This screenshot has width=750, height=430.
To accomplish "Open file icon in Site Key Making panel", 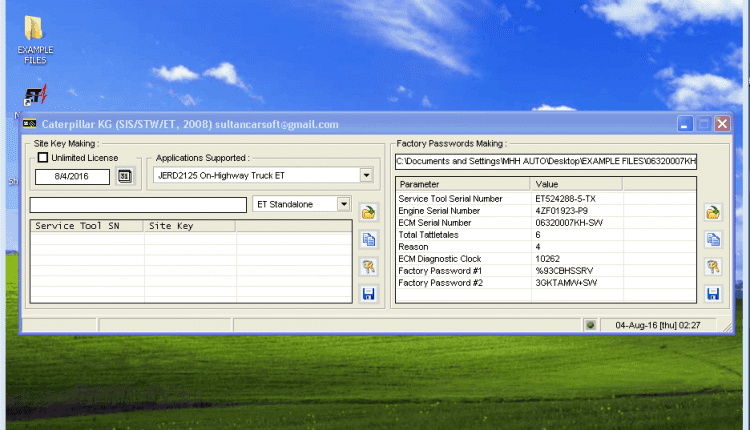I will (368, 212).
